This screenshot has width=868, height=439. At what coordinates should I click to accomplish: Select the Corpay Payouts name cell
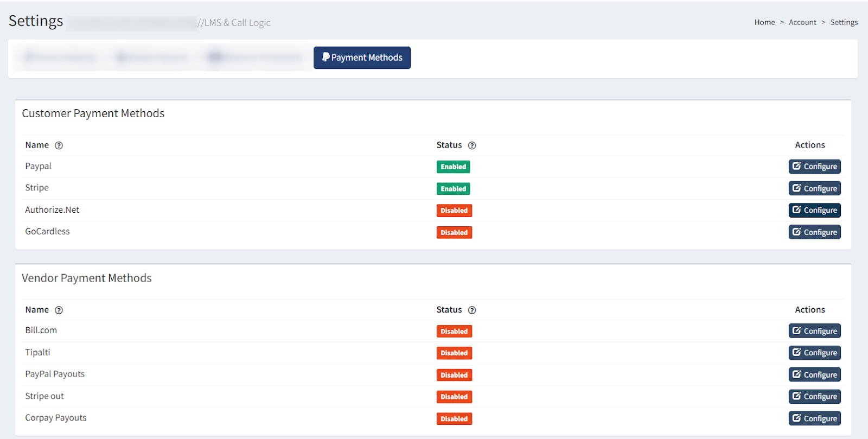pos(56,418)
